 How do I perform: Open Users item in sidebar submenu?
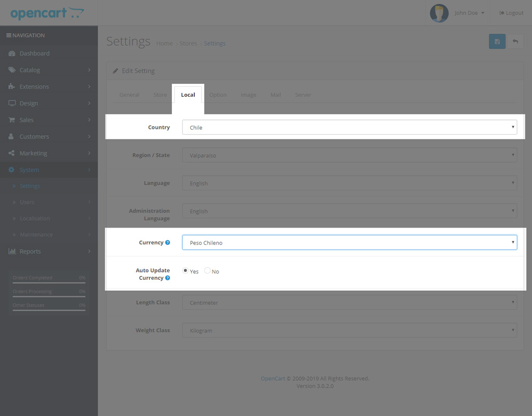27,202
